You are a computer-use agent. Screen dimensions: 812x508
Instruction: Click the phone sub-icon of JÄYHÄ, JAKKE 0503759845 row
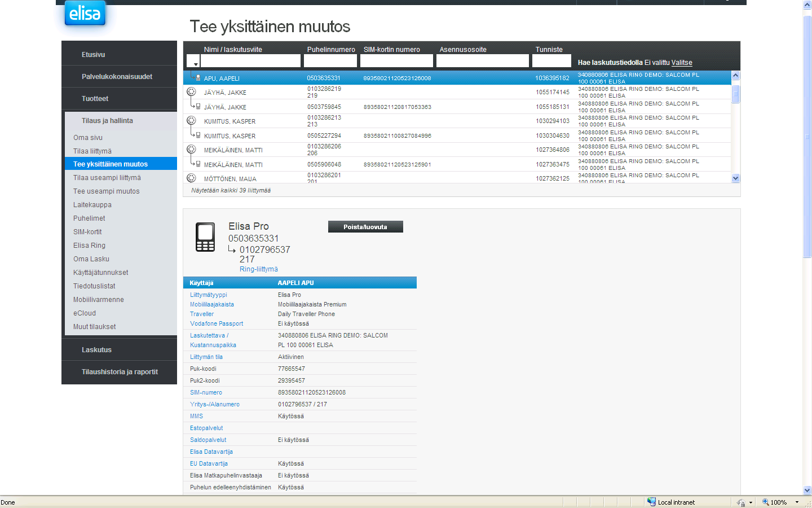(198, 106)
